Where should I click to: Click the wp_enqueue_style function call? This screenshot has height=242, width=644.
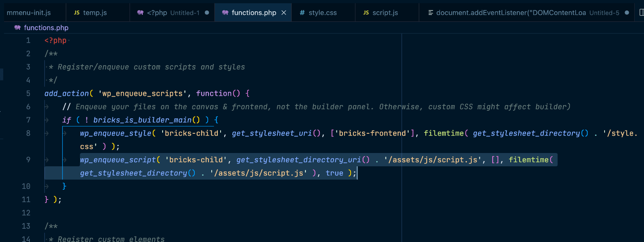point(116,133)
